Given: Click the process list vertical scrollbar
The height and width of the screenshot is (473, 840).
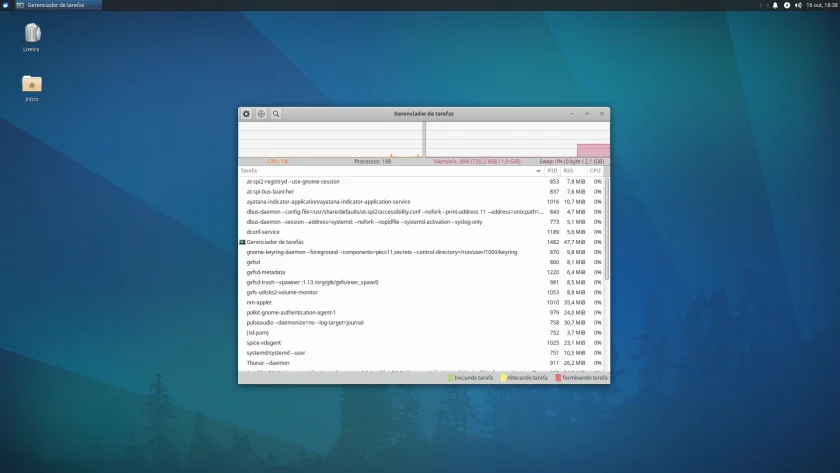Looking at the screenshot, I should click(x=607, y=229).
